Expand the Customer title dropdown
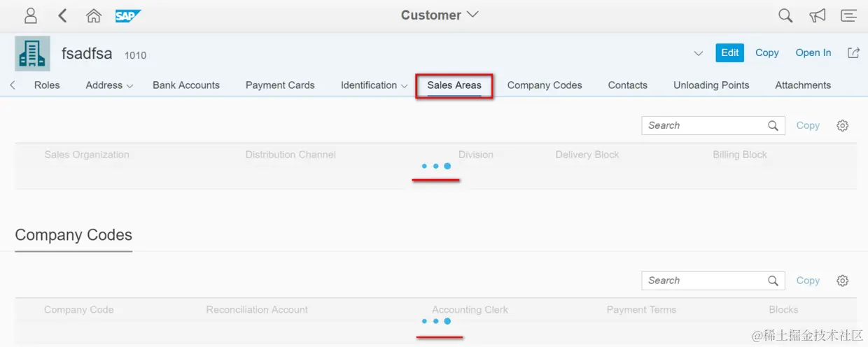 (472, 14)
